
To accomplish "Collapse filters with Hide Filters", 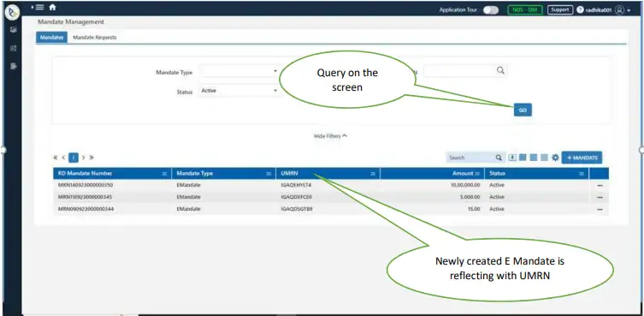I will [x=331, y=136].
